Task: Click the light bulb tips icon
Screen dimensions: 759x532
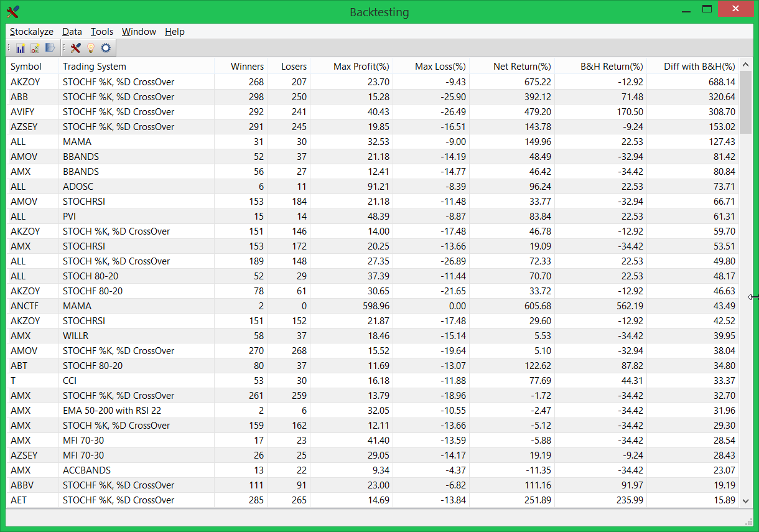Action: 91,48
